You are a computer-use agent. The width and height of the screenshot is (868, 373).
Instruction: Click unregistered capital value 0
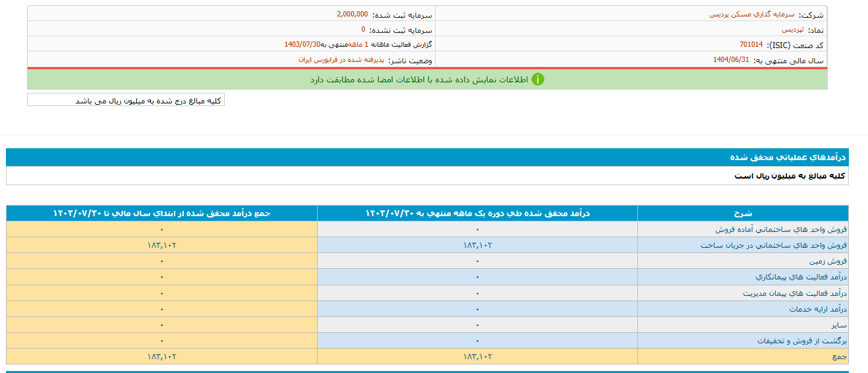[x=363, y=30]
